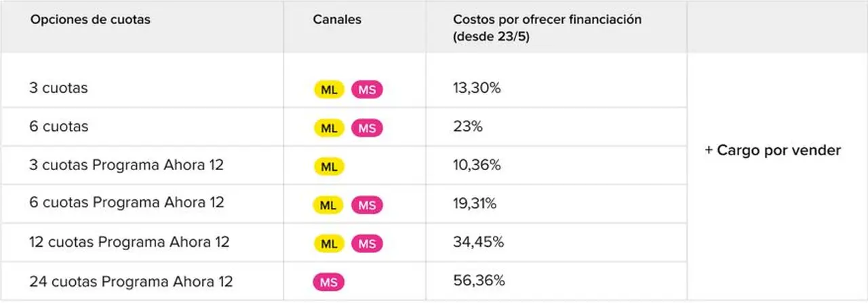Click MS badge for 12 cuotas Programa Ahora 12
Image resolution: width=868 pixels, height=303 pixels.
367,243
